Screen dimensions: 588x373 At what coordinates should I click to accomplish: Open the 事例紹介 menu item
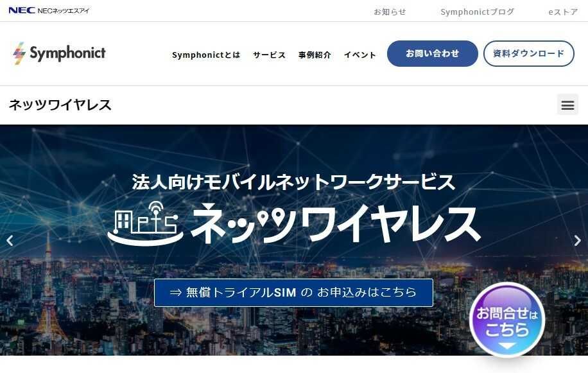pos(315,55)
